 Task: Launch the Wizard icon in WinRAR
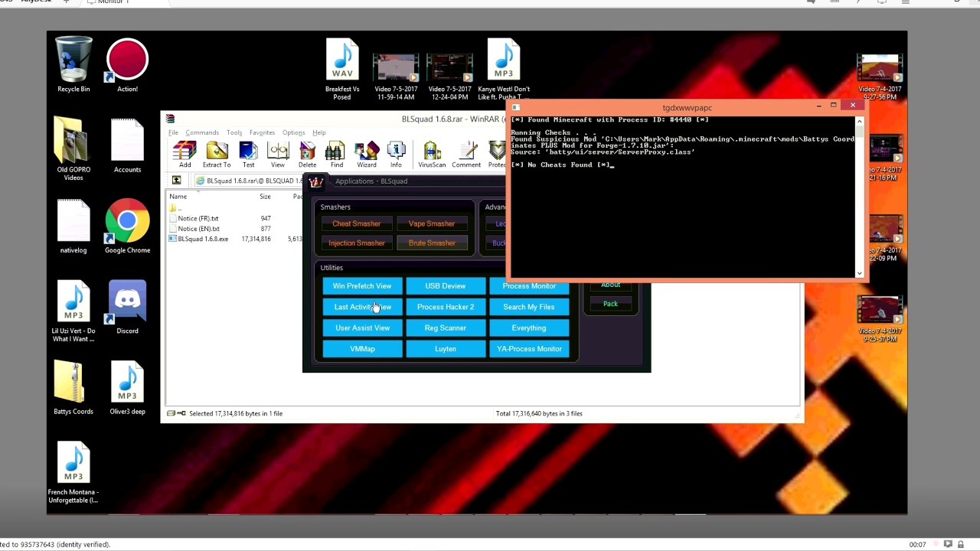click(367, 154)
